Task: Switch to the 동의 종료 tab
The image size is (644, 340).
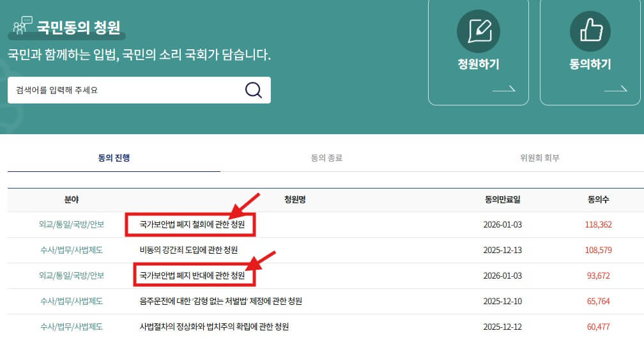Action: click(x=326, y=158)
